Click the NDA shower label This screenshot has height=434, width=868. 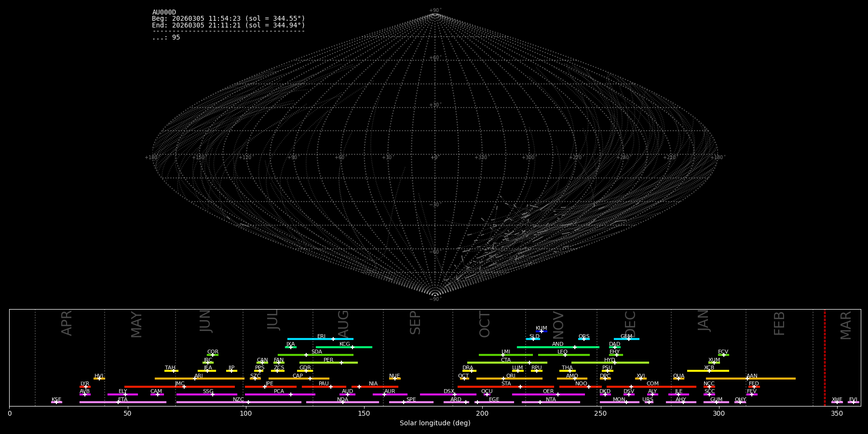pyautogui.click(x=343, y=400)
